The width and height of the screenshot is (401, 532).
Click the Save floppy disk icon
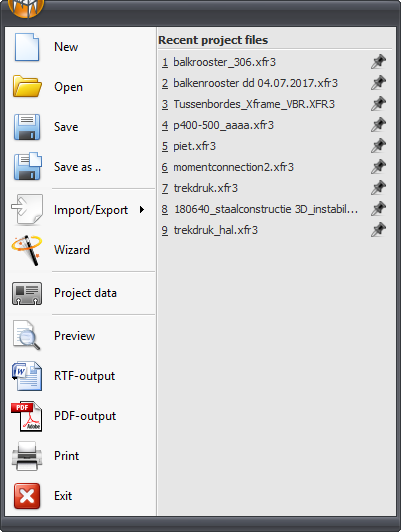click(27, 127)
